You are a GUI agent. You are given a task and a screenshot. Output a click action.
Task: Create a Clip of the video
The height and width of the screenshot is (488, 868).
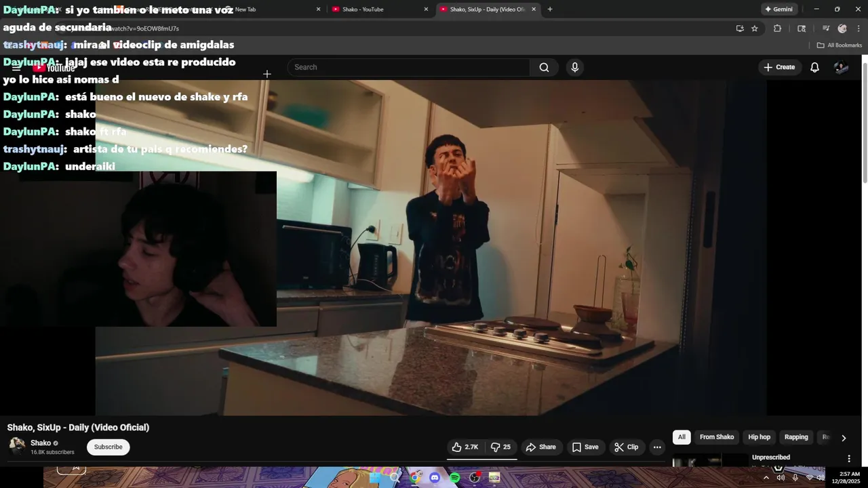click(626, 447)
